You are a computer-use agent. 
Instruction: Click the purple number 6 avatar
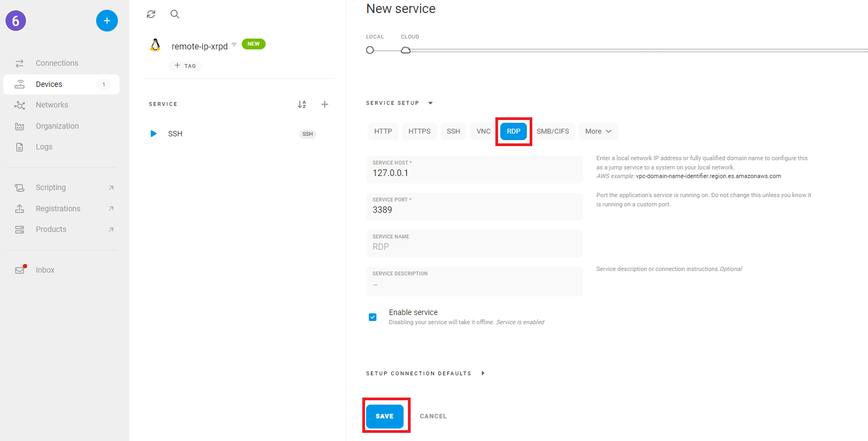[16, 21]
